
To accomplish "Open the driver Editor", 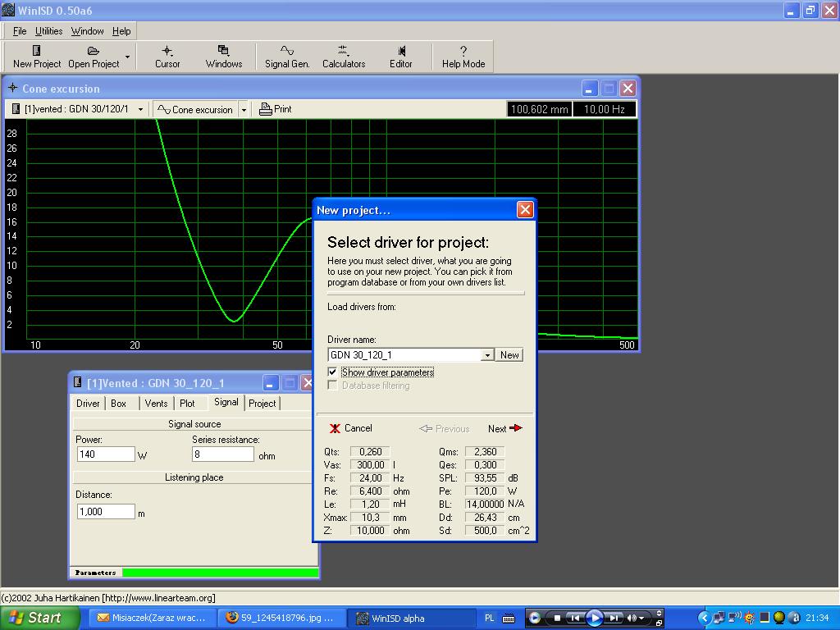I will pyautogui.click(x=400, y=56).
